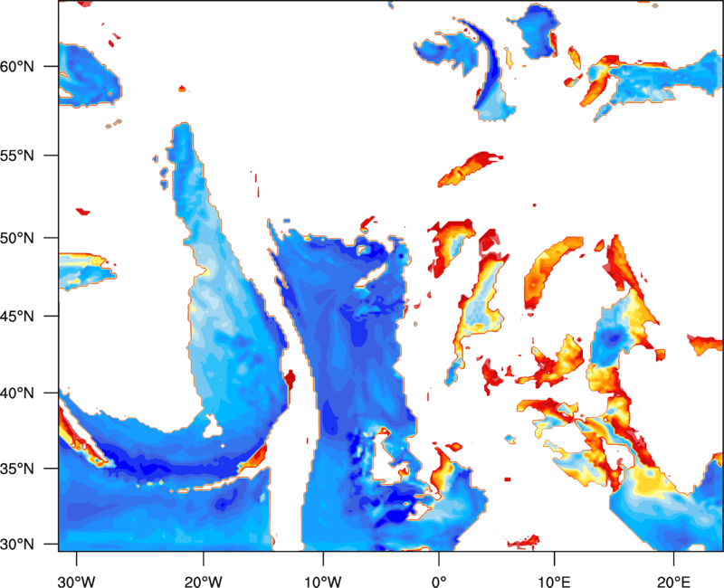Image resolution: width=724 pixels, height=588 pixels.
Task: Click the 60°N latitude label
Action: pyautogui.click(x=17, y=66)
